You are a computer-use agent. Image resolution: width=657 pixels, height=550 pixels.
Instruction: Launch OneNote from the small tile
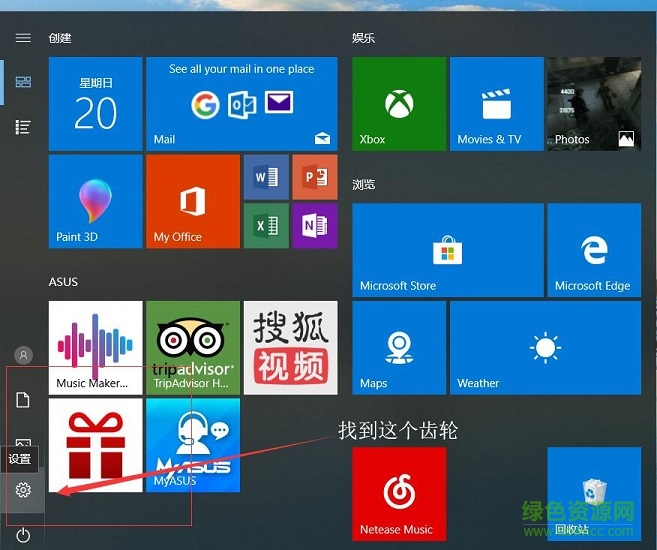pyautogui.click(x=315, y=226)
